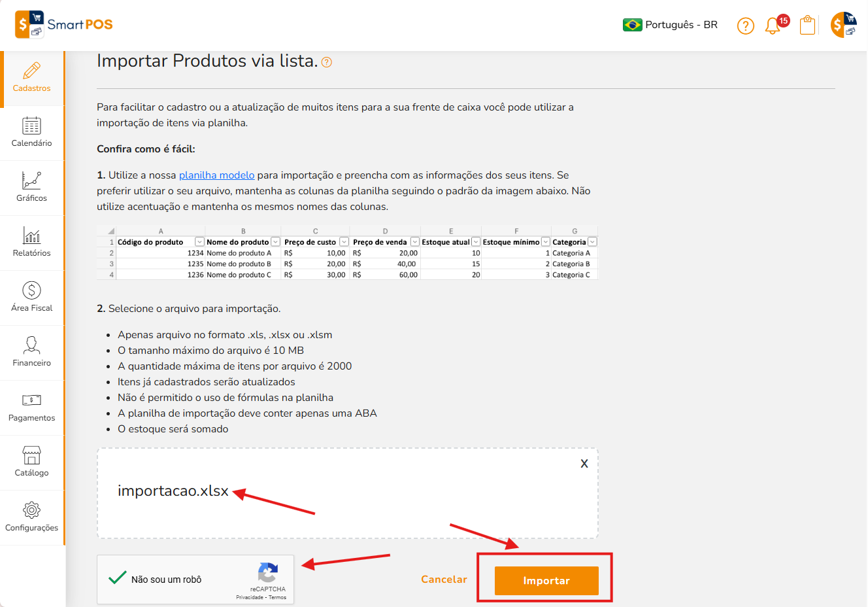Image resolution: width=868 pixels, height=607 pixels.
Task: Open the clipboard icon in top bar
Action: [808, 25]
